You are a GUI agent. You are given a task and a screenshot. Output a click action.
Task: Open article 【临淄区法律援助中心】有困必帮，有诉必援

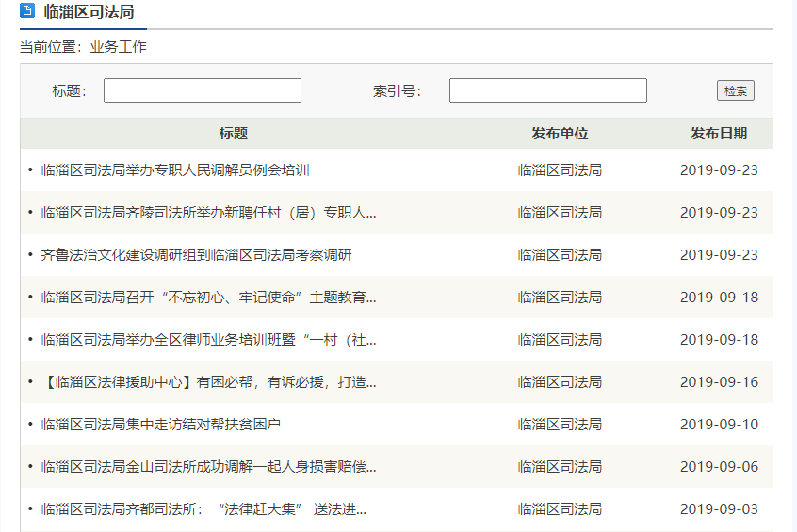[208, 382]
